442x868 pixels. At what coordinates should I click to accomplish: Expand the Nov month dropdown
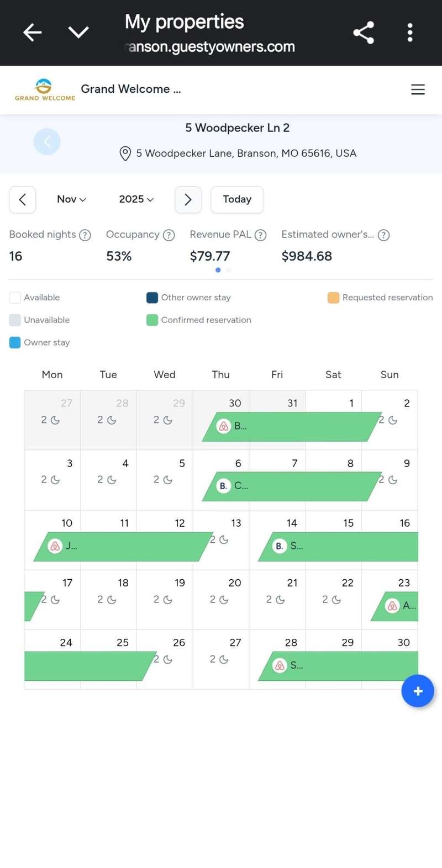pos(71,199)
